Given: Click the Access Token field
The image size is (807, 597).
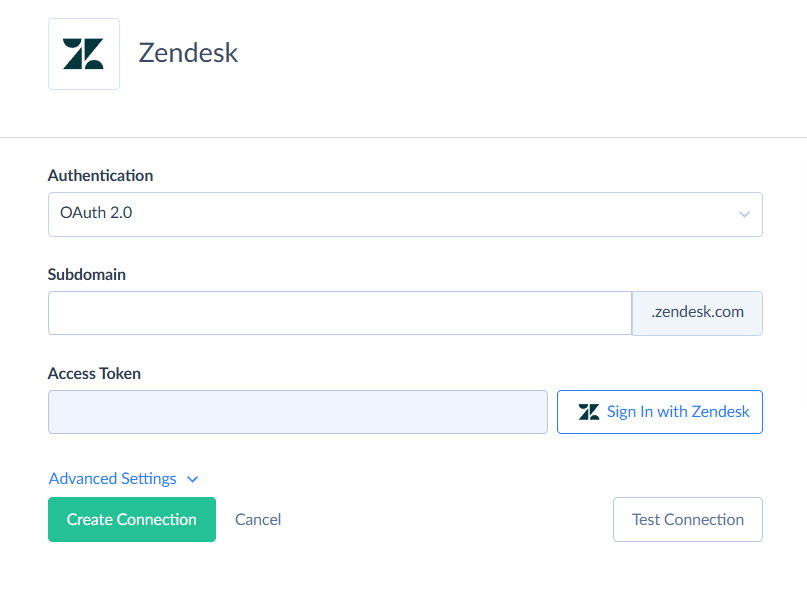Looking at the screenshot, I should (x=297, y=411).
